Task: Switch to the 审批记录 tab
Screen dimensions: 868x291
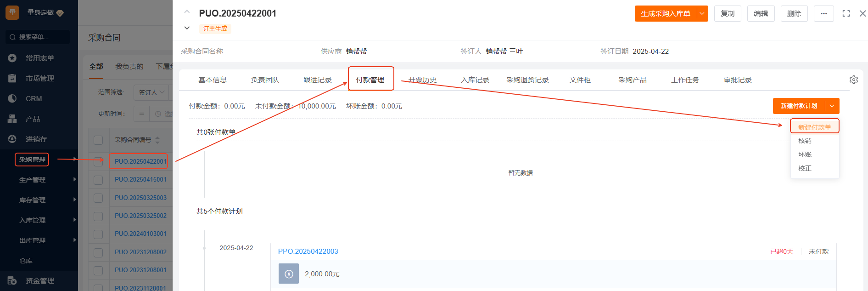Action: (738, 80)
